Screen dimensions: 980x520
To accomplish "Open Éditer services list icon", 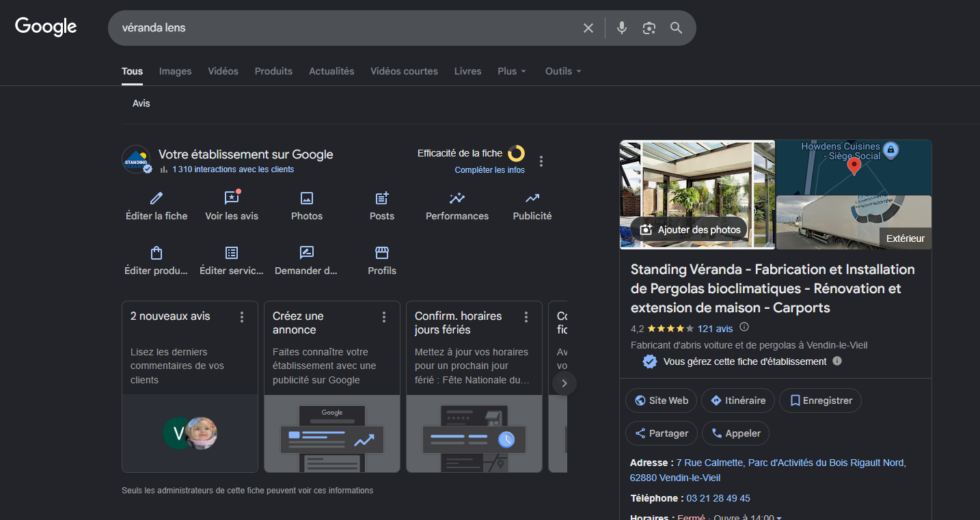I will [x=232, y=253].
